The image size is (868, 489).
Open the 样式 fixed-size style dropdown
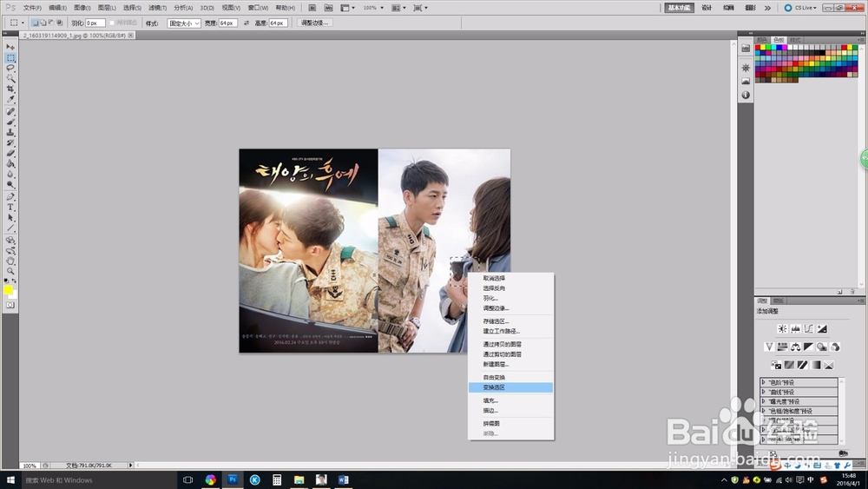(x=184, y=23)
